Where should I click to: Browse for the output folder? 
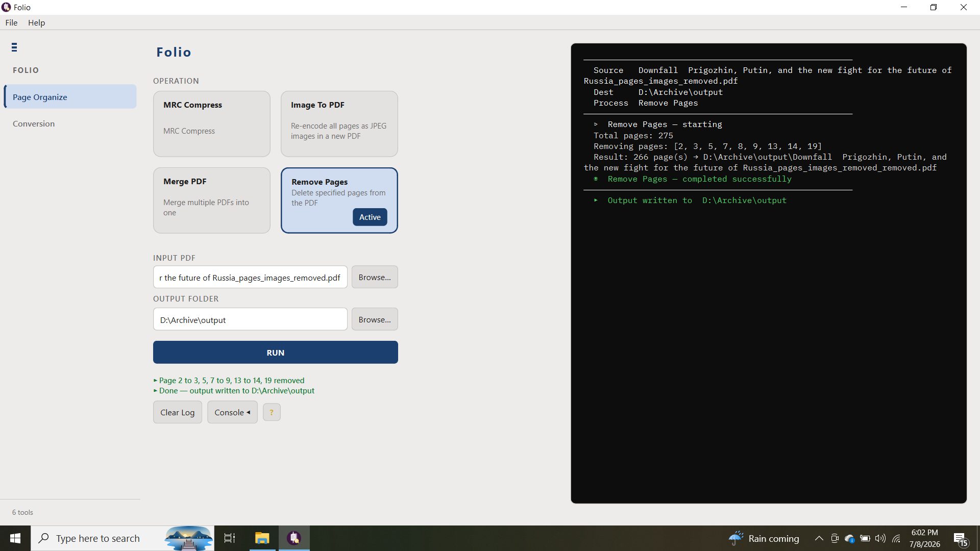point(375,319)
